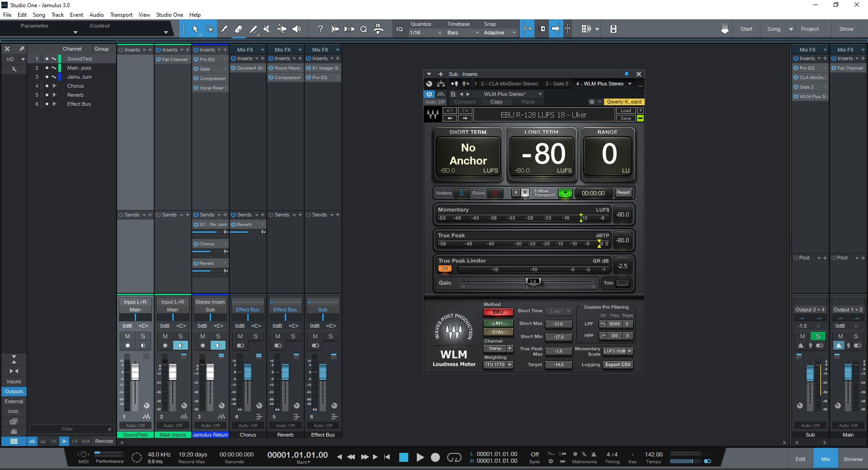Viewport: 868px width, 470px height.
Task: Expand the Song start page dropdown arrow
Action: tap(791, 29)
